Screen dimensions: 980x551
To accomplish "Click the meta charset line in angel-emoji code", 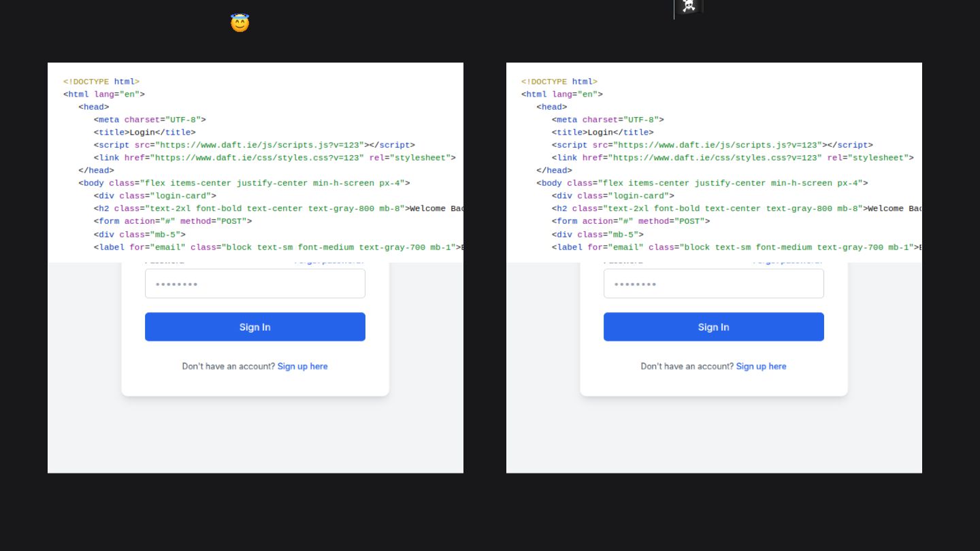I will (150, 120).
